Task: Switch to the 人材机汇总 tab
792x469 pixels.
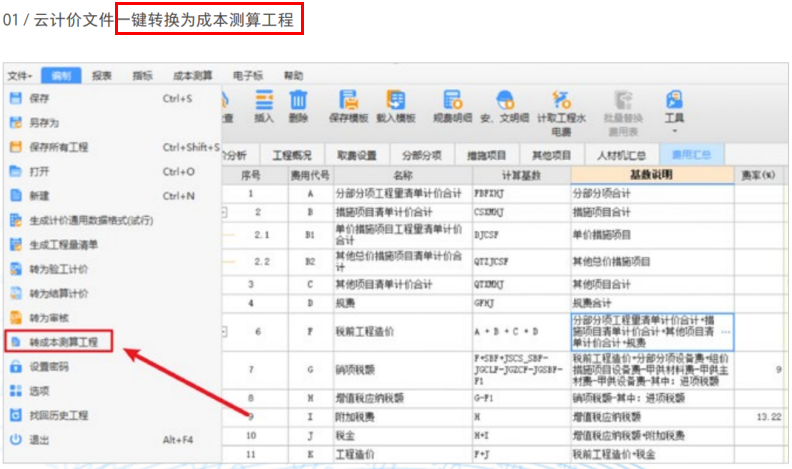Action: (x=621, y=156)
